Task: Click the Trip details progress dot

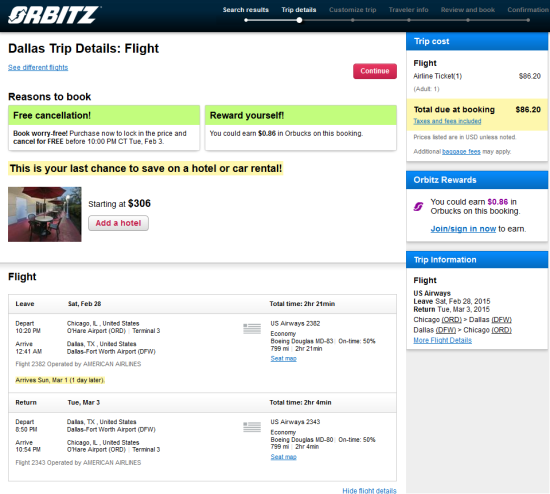Action: click(299, 20)
